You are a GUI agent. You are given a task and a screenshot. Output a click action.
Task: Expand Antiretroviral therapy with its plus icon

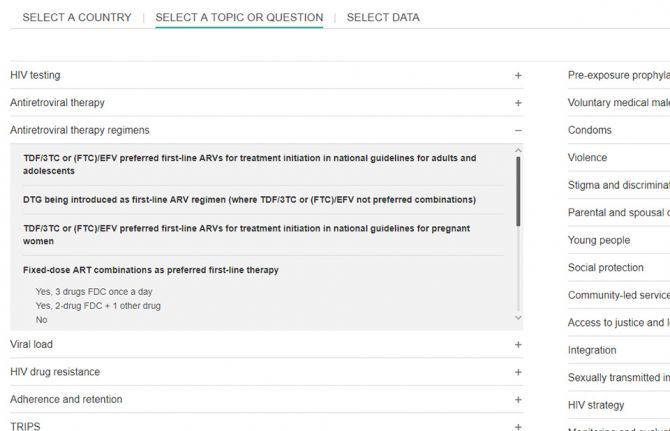tap(518, 103)
